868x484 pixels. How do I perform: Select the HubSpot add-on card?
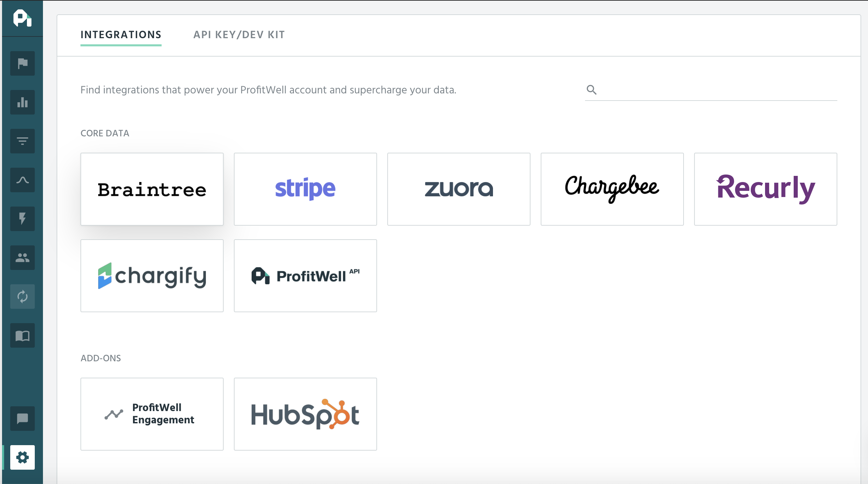click(x=305, y=414)
